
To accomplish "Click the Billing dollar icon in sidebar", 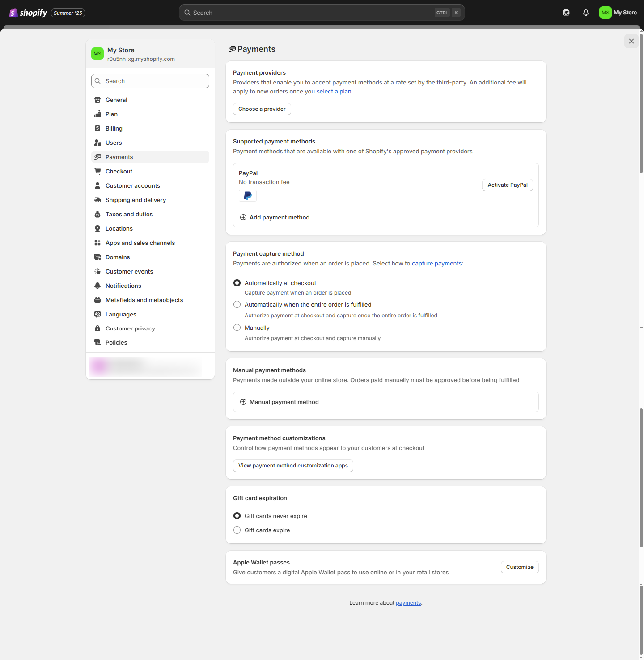I will 97,128.
